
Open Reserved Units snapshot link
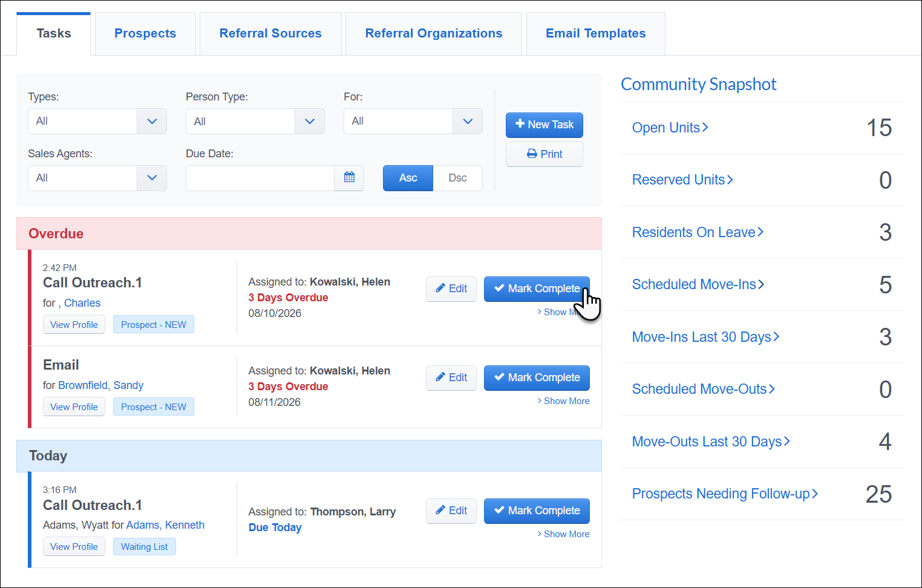coord(682,180)
